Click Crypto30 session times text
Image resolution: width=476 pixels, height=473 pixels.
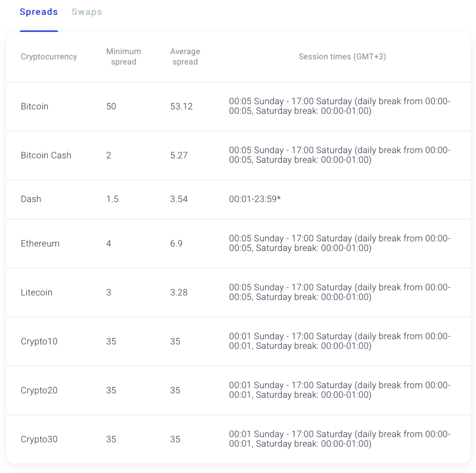(x=340, y=439)
